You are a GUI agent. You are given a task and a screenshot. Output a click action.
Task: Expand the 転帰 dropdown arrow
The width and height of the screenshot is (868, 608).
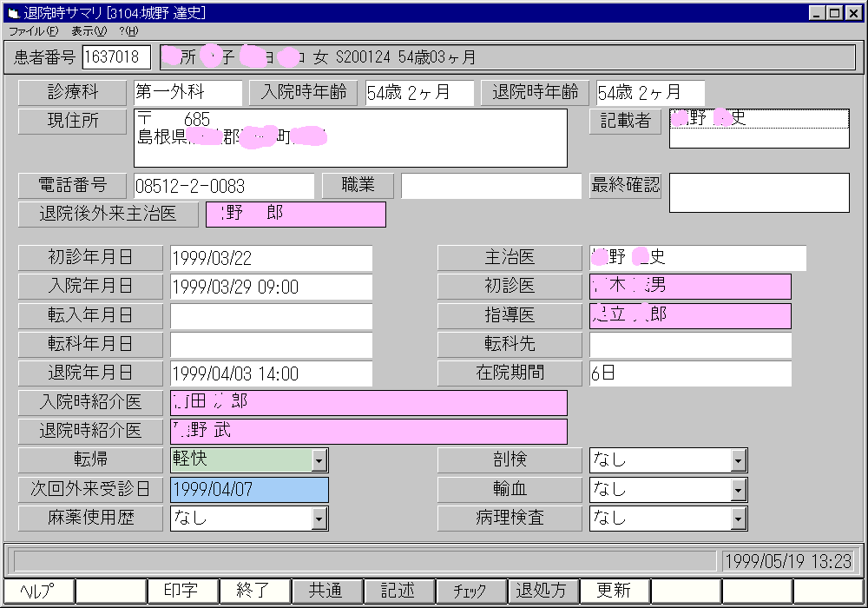click(x=319, y=460)
